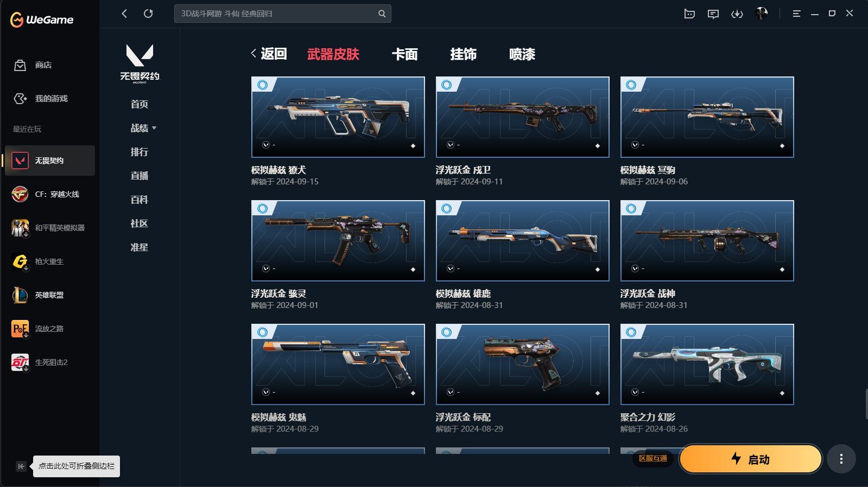Focus the game search input field
The image size is (868, 487).
pyautogui.click(x=282, y=14)
